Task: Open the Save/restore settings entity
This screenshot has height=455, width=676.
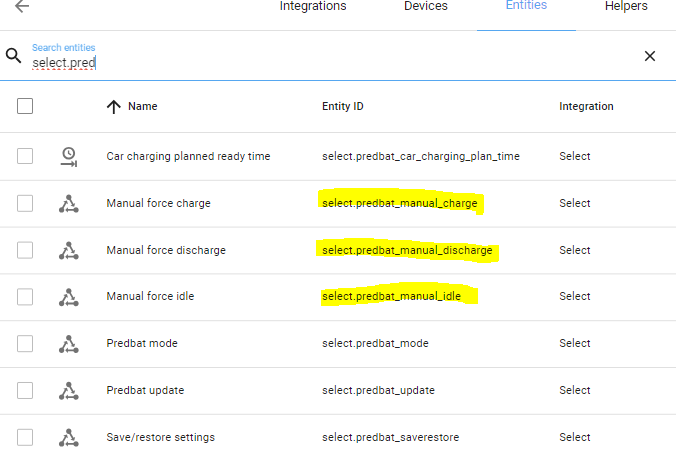Action: (160, 437)
